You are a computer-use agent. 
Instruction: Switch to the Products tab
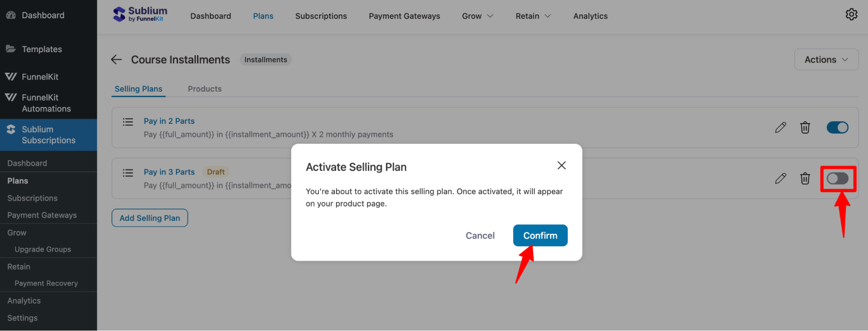(x=205, y=89)
